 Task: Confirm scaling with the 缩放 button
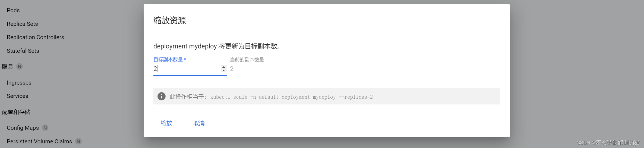tap(166, 123)
